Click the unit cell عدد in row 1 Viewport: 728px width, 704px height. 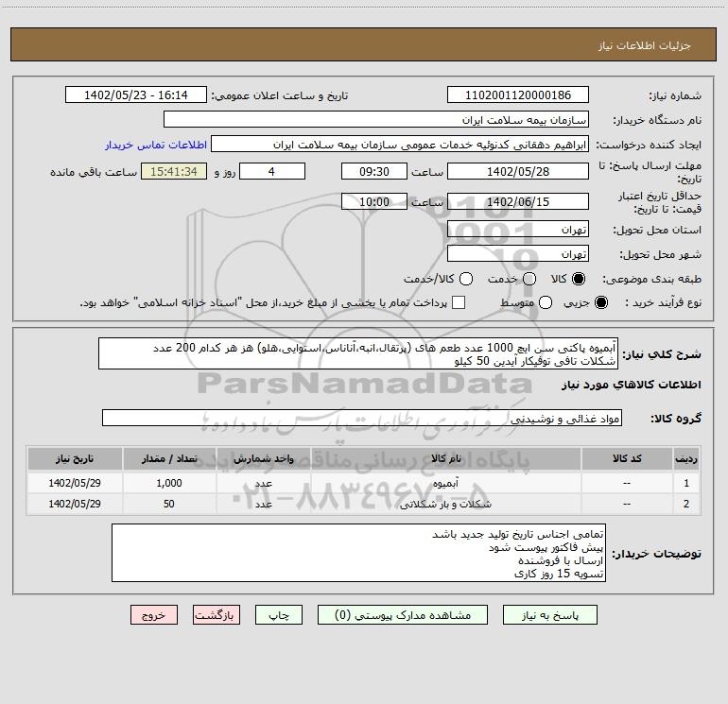(x=263, y=483)
